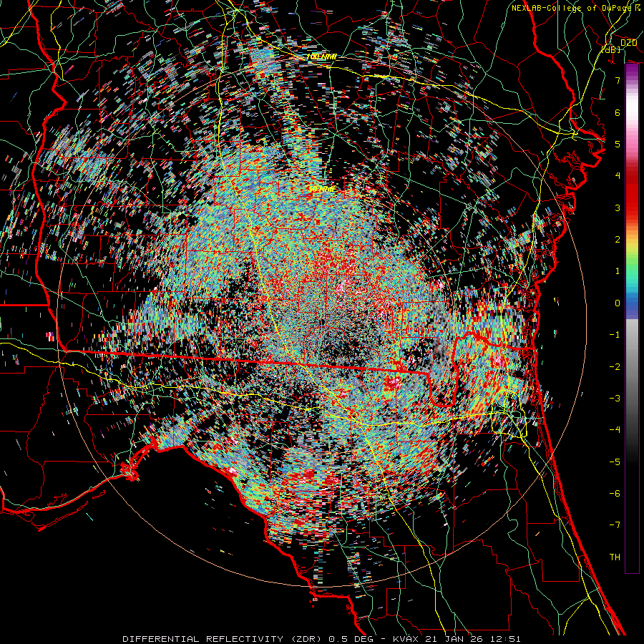Viewport: 644px width, 644px height.
Task: Click the 7 value on color scale
Action: click(618, 80)
